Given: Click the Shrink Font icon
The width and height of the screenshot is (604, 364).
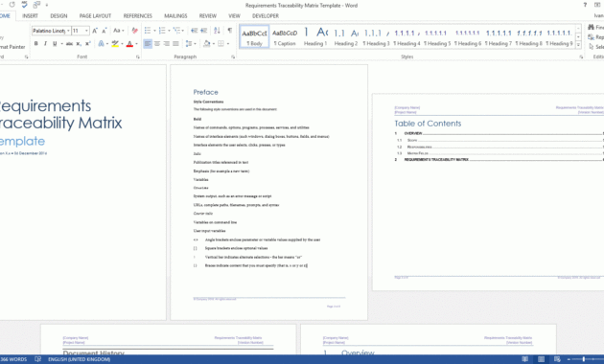Looking at the screenshot, I should tap(104, 31).
